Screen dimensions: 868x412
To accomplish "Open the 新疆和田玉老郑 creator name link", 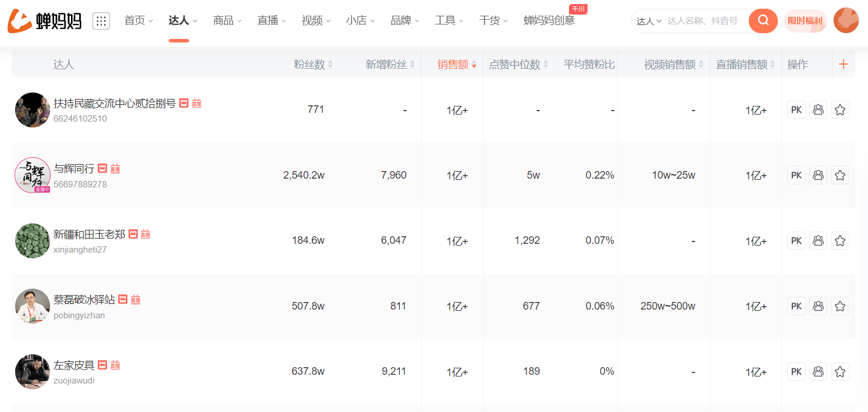I will (89, 234).
